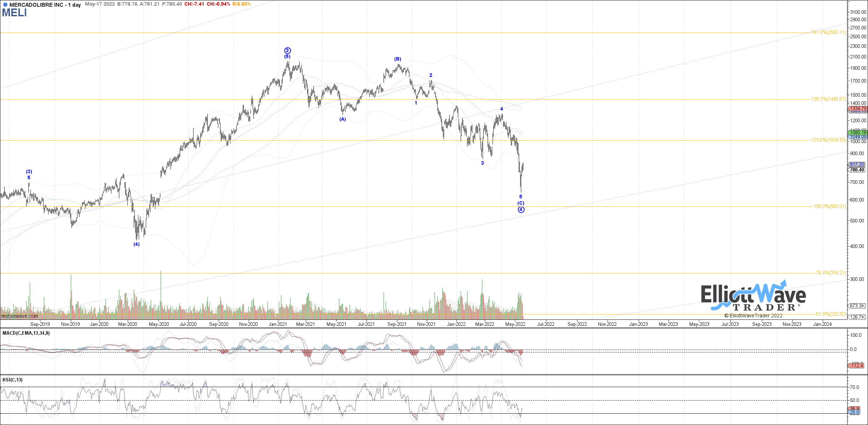The width and height of the screenshot is (868, 425).
Task: Select the red 1334.79 price tag
Action: click(x=858, y=109)
